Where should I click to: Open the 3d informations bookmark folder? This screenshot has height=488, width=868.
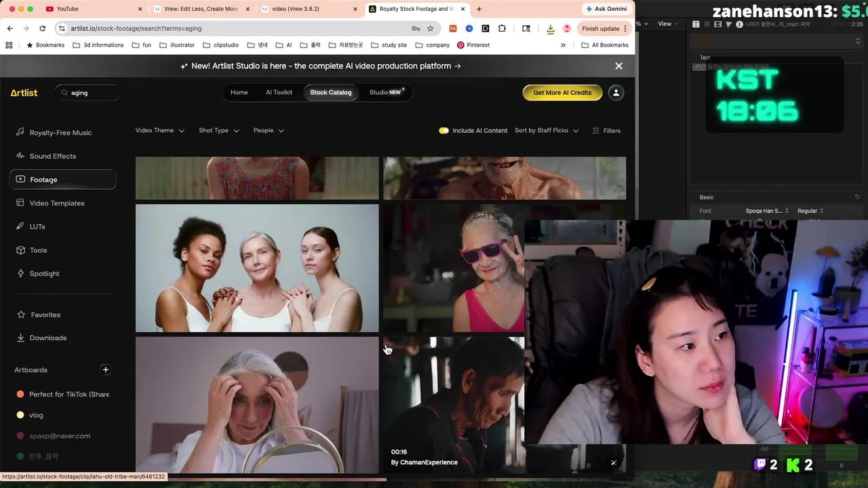(98, 45)
